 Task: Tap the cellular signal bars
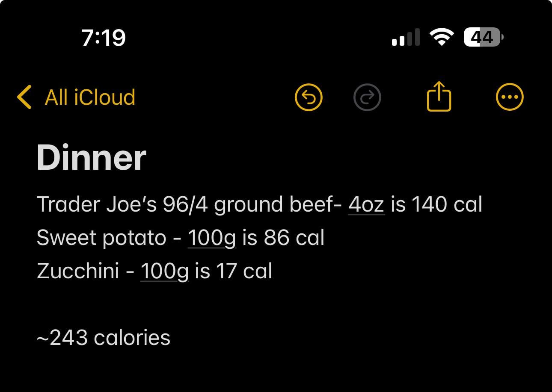pyautogui.click(x=406, y=38)
